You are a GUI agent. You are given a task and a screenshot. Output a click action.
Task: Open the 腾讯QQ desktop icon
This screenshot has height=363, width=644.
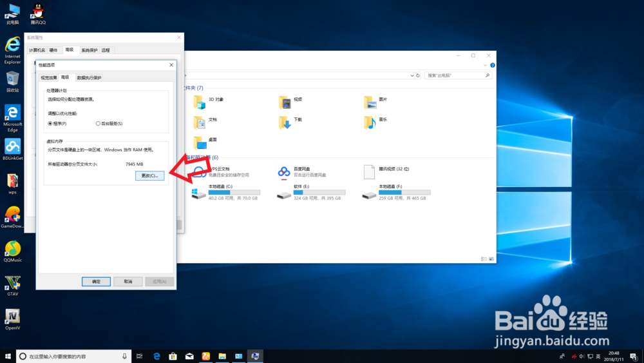click(x=38, y=14)
